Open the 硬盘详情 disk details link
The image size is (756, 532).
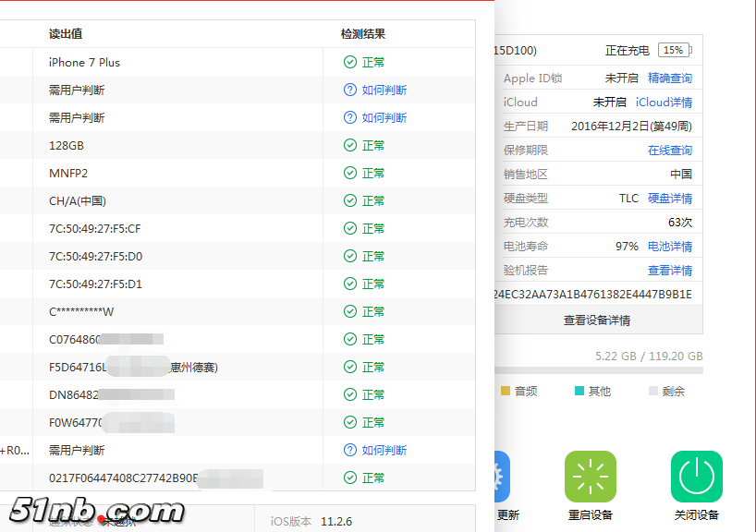tap(669, 199)
